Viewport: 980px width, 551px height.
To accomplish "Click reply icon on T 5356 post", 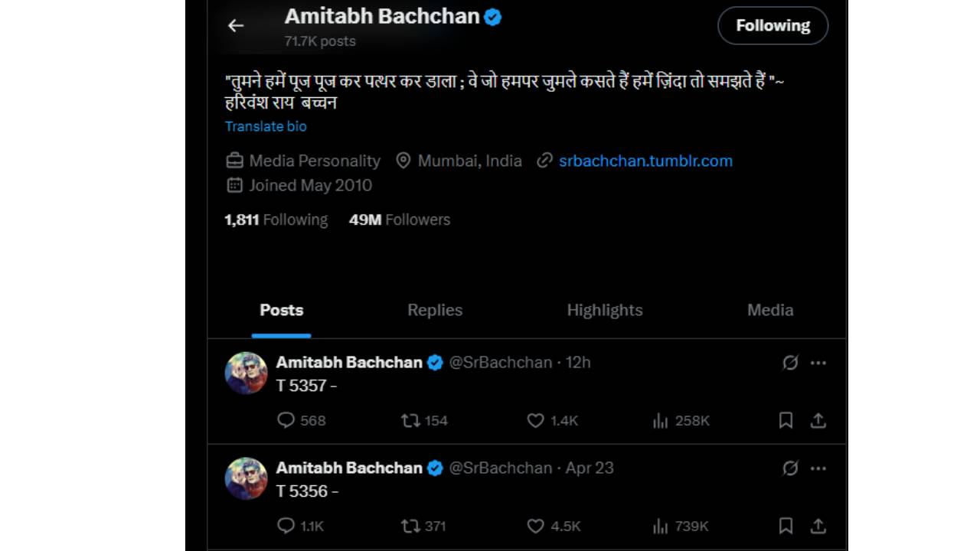I will tap(286, 526).
